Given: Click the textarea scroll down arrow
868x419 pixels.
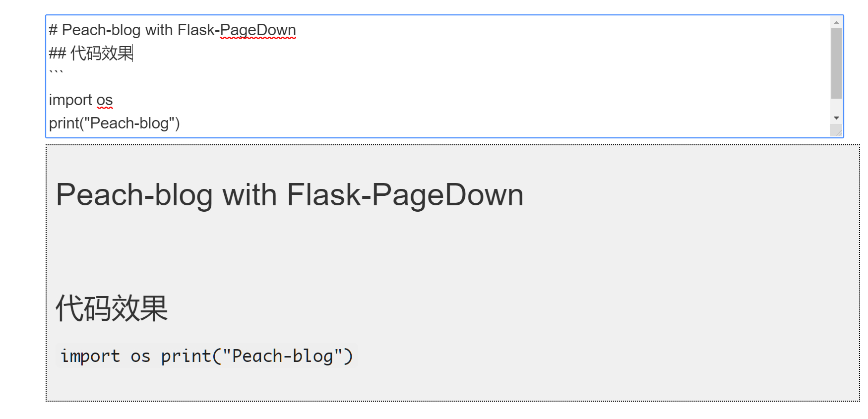Looking at the screenshot, I should [836, 118].
